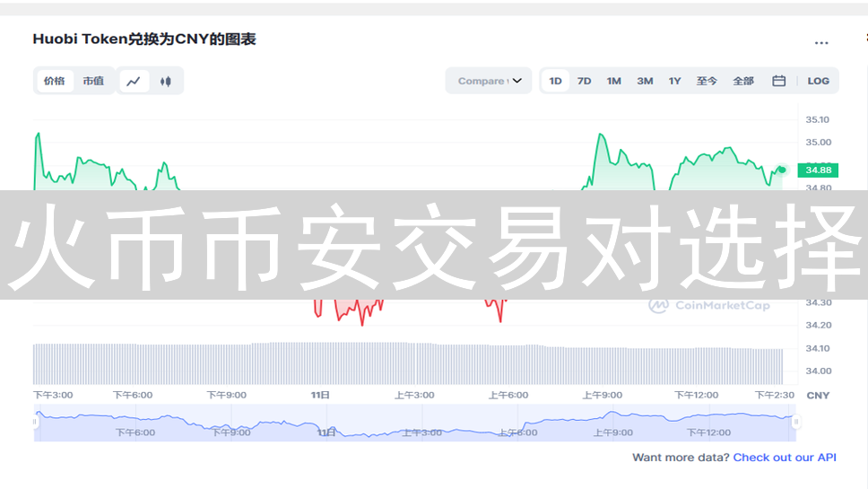This screenshot has width=868, height=489.
Task: Select the 价格 price tab
Action: click(x=54, y=81)
